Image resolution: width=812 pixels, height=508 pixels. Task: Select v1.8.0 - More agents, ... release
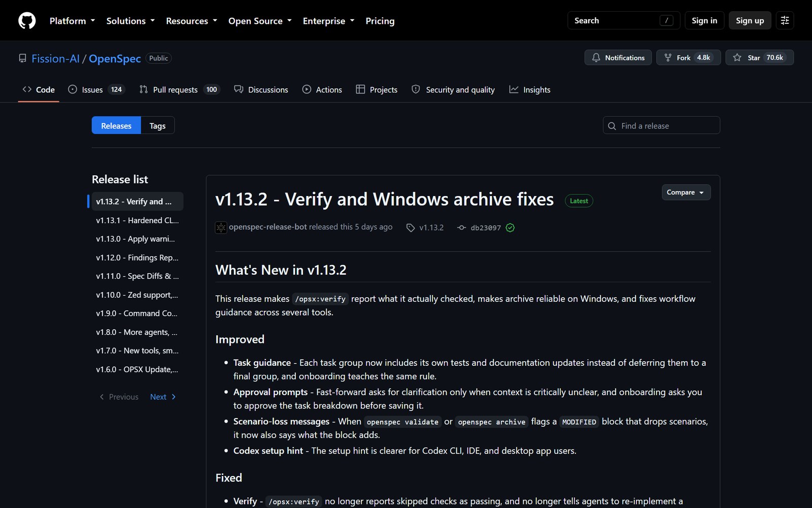(x=138, y=332)
